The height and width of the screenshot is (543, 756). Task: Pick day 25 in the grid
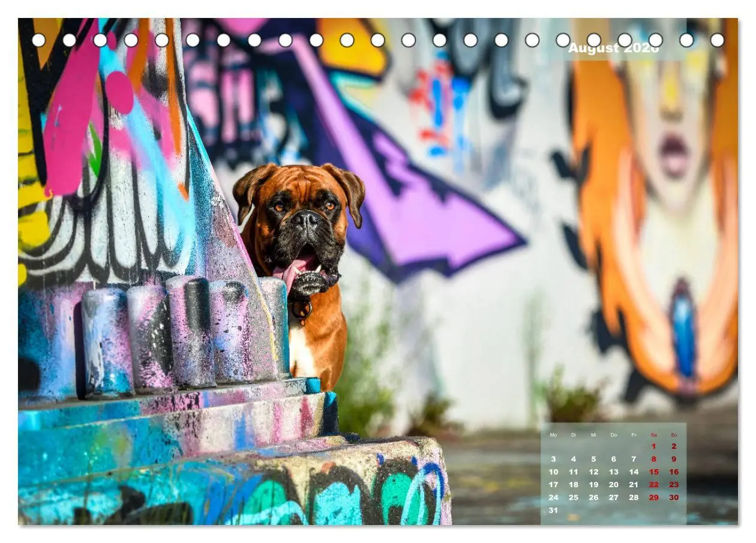click(x=574, y=497)
